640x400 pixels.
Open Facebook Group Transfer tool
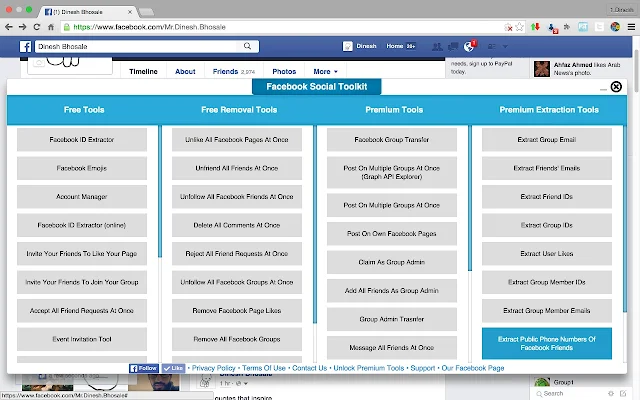point(392,140)
